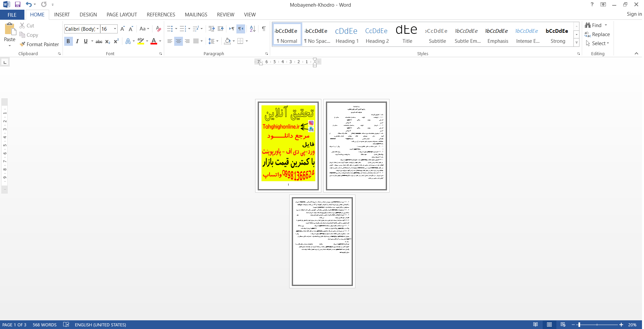Expand the Change Case menu

144,29
